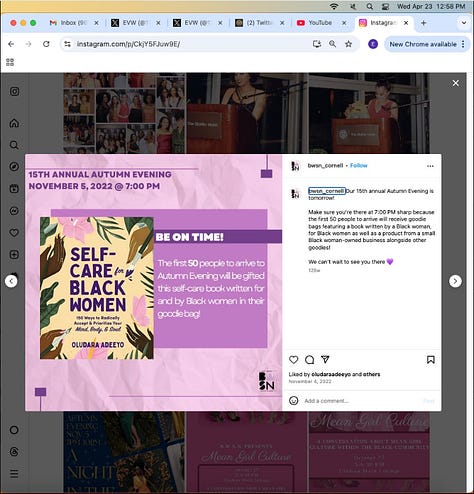
Task: Like the post with heart icon
Action: coord(293,360)
